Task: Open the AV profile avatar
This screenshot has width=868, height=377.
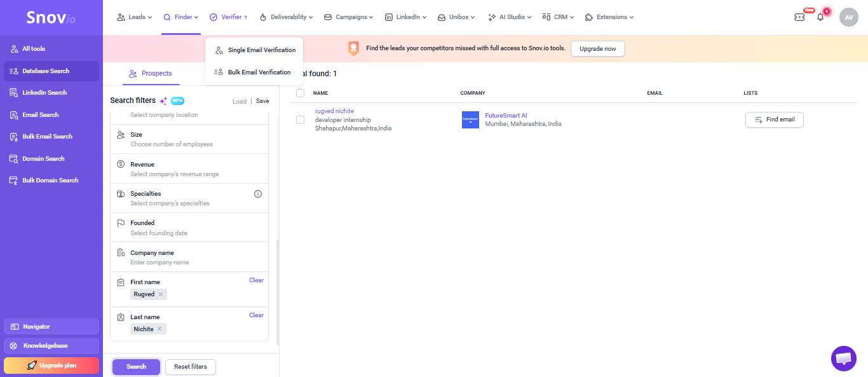Action: [849, 17]
